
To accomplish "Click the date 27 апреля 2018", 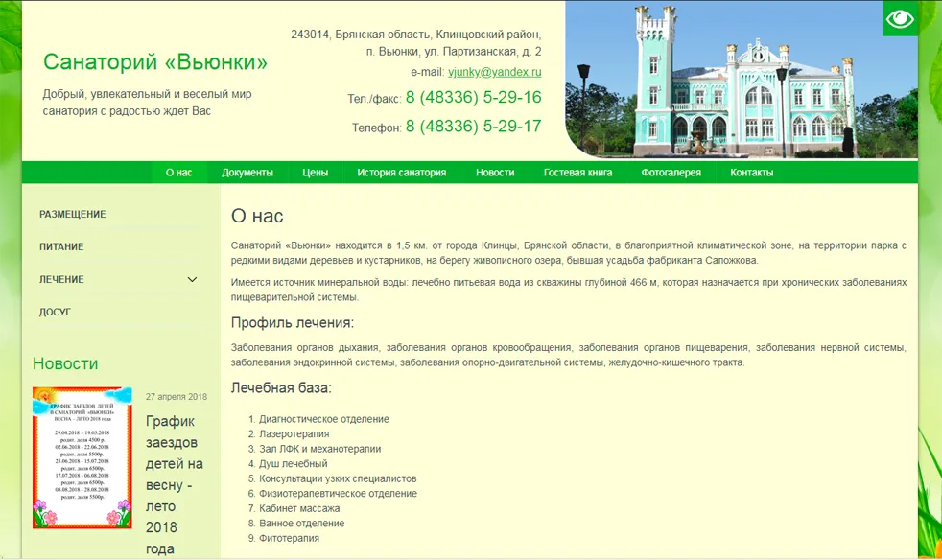I will [x=176, y=397].
